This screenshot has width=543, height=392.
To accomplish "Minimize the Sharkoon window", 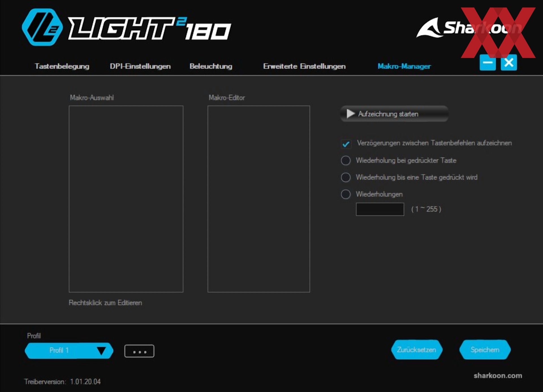I will click(x=488, y=63).
